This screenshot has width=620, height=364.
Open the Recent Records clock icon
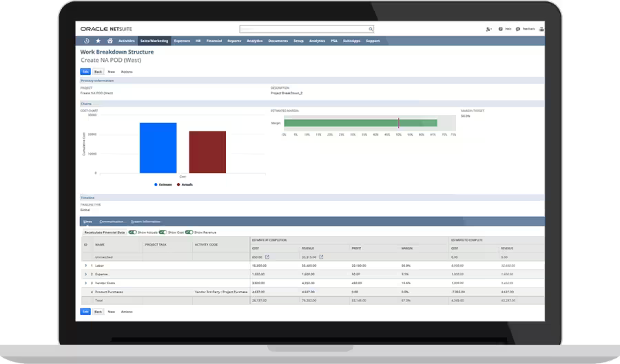(87, 41)
